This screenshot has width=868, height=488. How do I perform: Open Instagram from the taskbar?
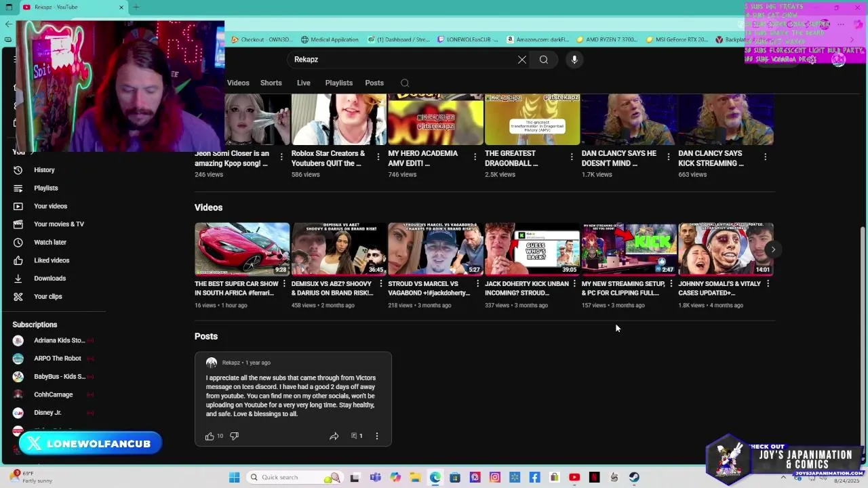coord(495,477)
